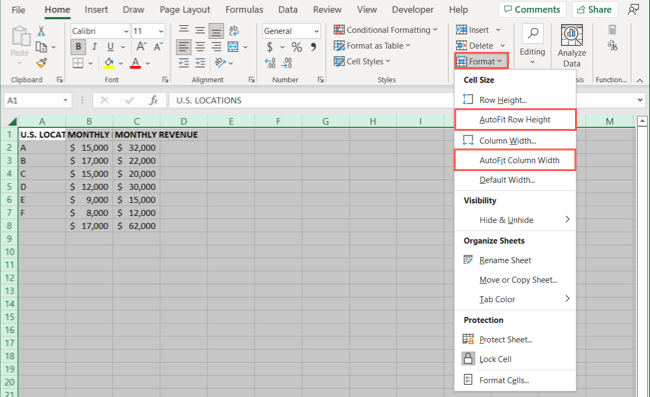Choose Rename Sheet from the menu
This screenshot has height=397, width=650.
pyautogui.click(x=515, y=260)
